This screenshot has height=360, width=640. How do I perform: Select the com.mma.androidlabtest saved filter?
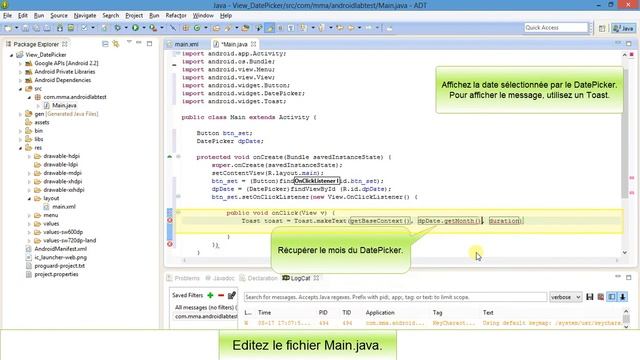[x=205, y=316]
